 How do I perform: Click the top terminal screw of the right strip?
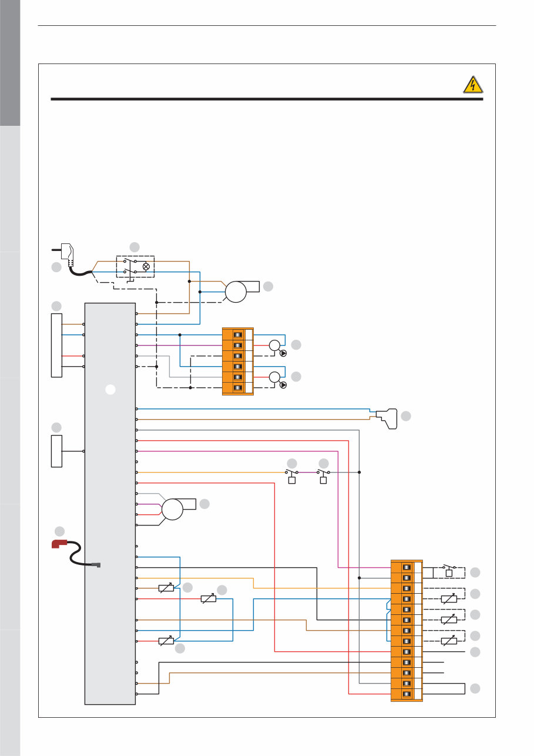407,567
